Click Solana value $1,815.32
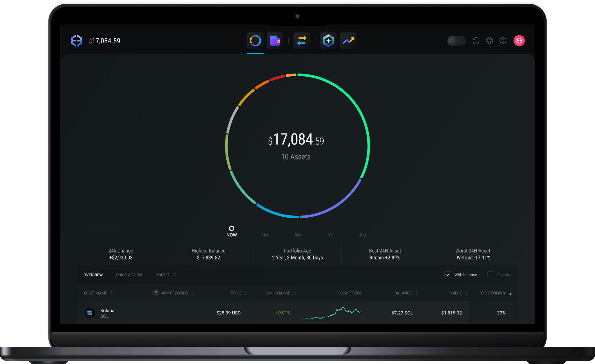The width and height of the screenshot is (595, 364). pyautogui.click(x=452, y=313)
